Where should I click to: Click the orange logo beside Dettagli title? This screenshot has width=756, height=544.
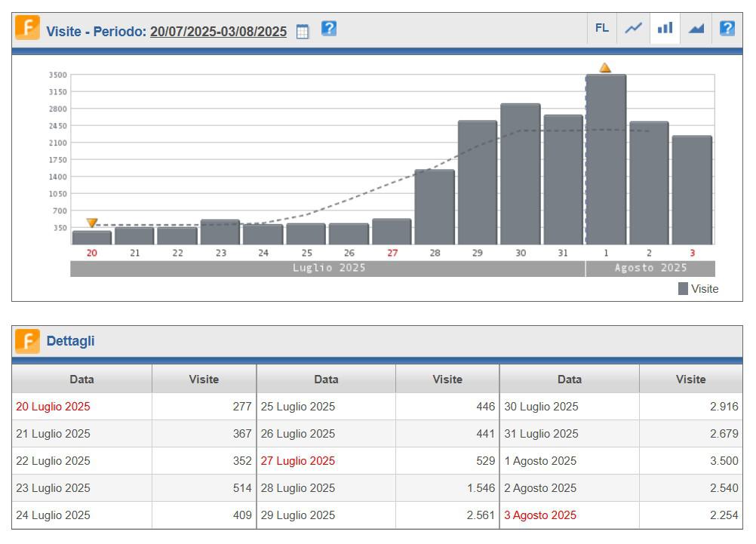pos(27,341)
